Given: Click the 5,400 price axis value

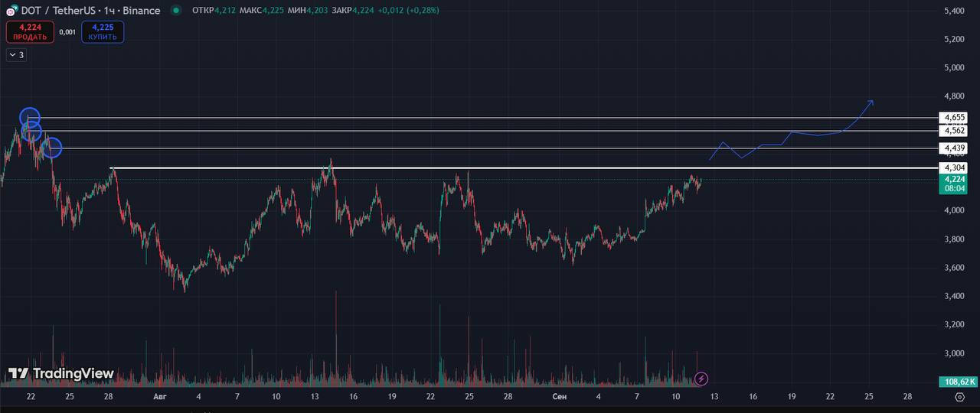Looking at the screenshot, I should pyautogui.click(x=954, y=11).
